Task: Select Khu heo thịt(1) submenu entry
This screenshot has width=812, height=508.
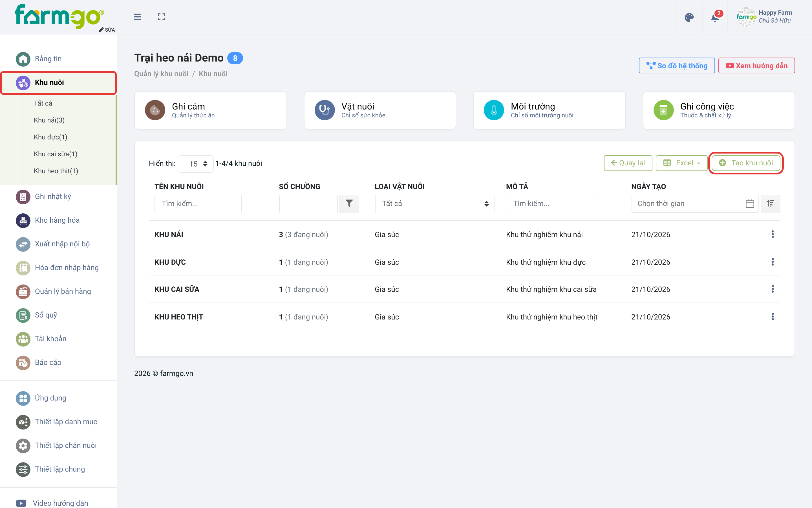Action: (56, 171)
